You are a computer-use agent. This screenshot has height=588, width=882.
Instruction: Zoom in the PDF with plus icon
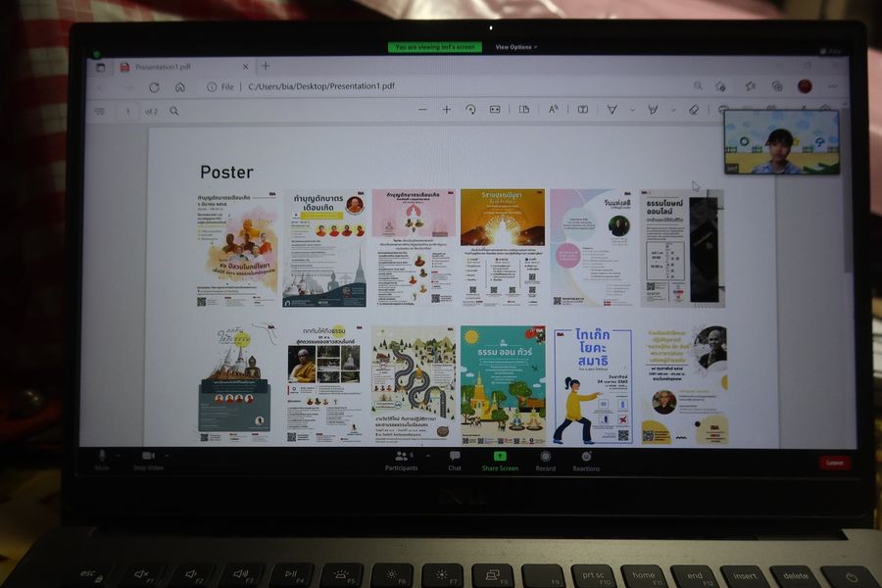(446, 110)
